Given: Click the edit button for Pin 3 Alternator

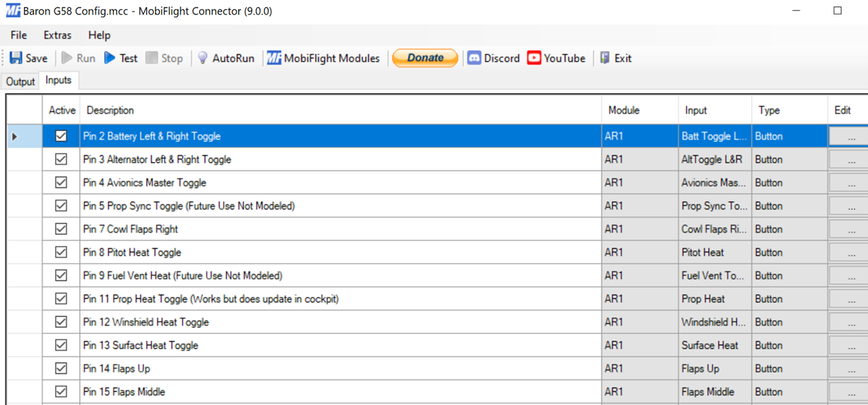Looking at the screenshot, I should tap(849, 159).
